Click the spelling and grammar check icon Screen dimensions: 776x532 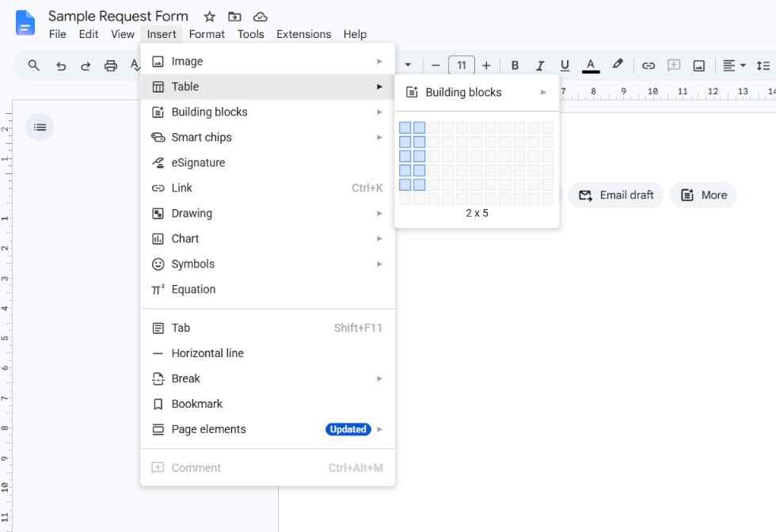(135, 66)
